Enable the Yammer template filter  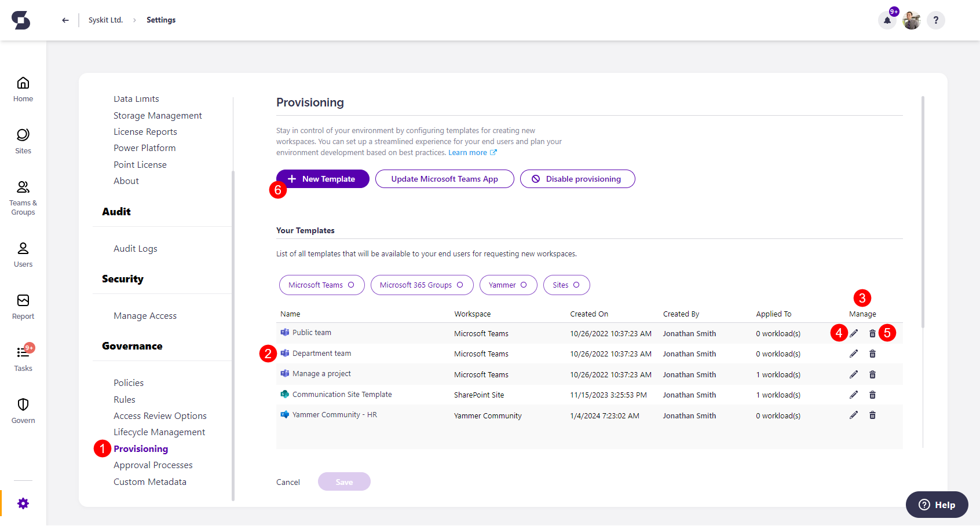click(x=508, y=285)
